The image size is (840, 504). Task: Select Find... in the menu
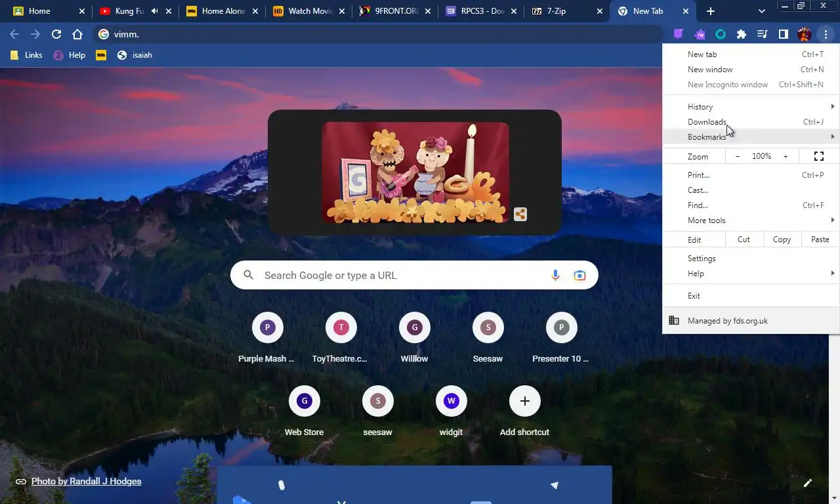(x=751, y=205)
